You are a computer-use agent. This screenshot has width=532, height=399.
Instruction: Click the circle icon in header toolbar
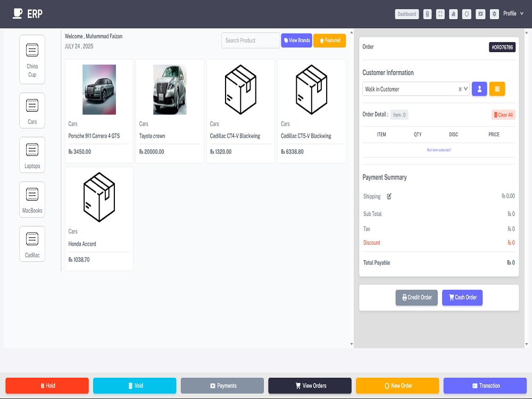[467, 14]
